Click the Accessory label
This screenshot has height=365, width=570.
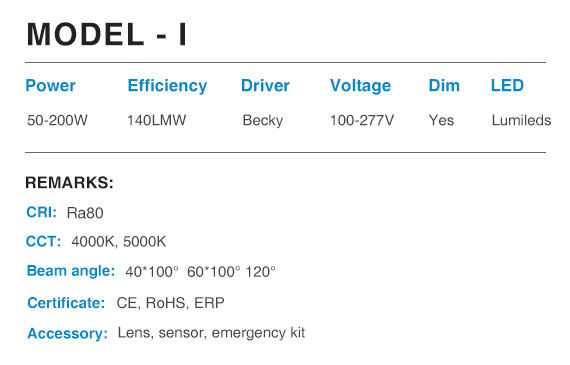tap(68, 334)
